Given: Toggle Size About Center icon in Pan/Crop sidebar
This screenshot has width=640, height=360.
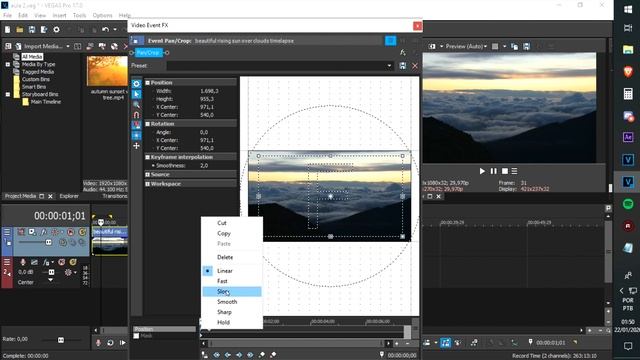Looking at the screenshot, I should [136, 135].
